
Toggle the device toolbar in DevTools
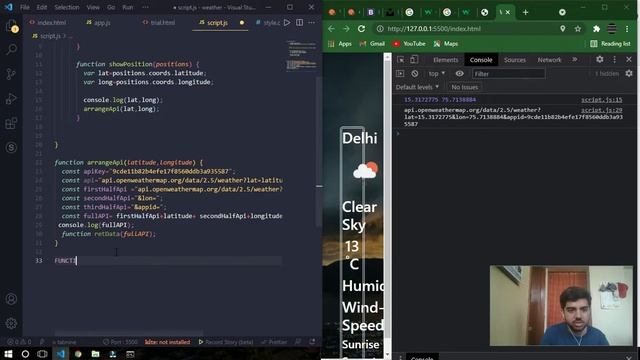[x=414, y=60]
